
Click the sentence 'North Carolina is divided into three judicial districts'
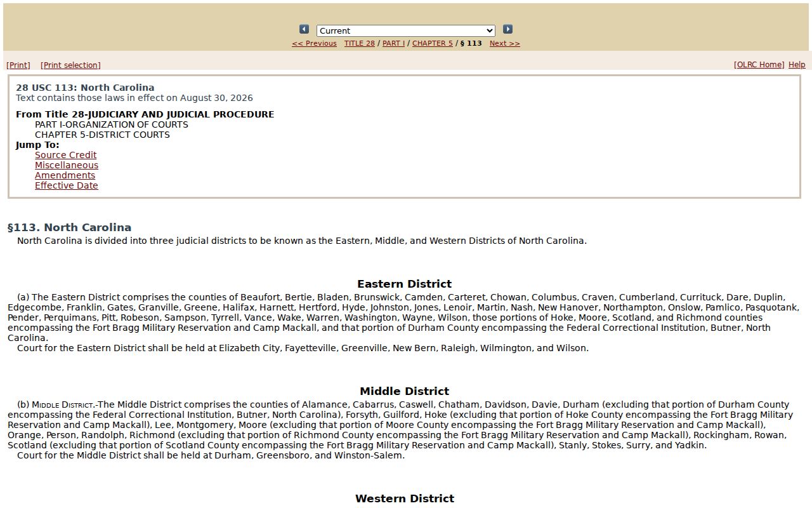pos(302,241)
